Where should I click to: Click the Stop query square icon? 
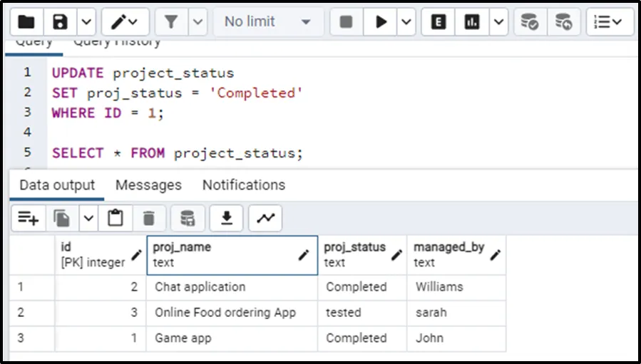(347, 22)
